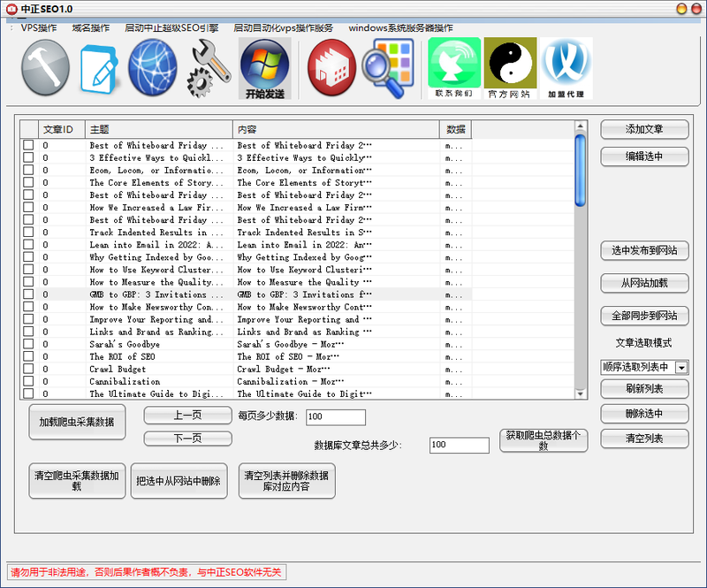
Task: Click the 加载爬虫采集数据 button
Action: click(77, 422)
